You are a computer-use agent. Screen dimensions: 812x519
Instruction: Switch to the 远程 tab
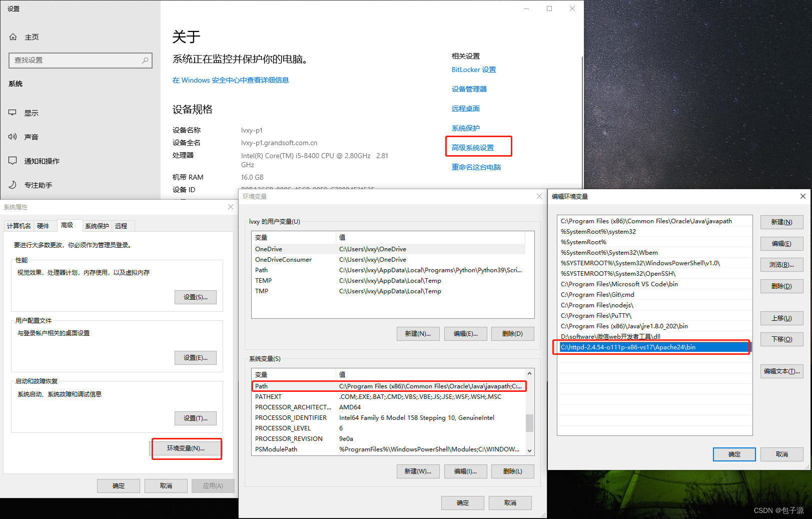point(122,226)
